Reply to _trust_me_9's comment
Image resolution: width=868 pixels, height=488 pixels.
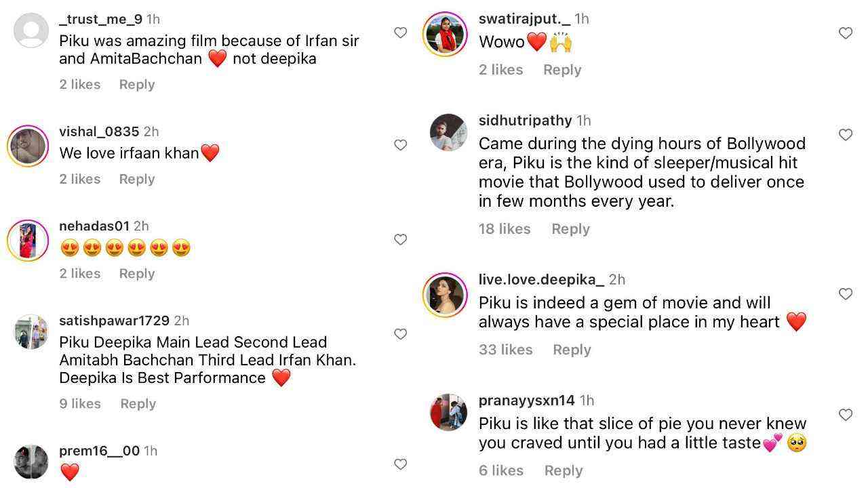(137, 85)
